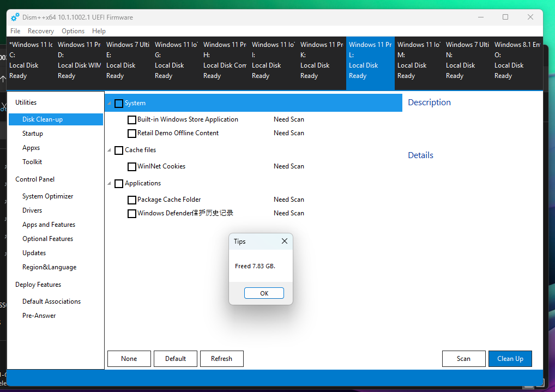Check the System category checkbox
This screenshot has height=392, width=555.
coord(119,104)
